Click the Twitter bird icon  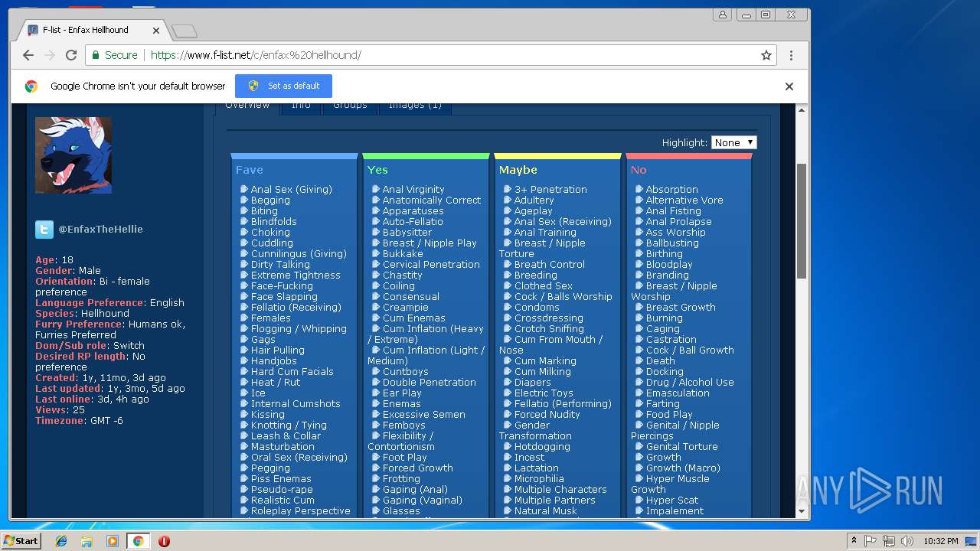click(44, 229)
